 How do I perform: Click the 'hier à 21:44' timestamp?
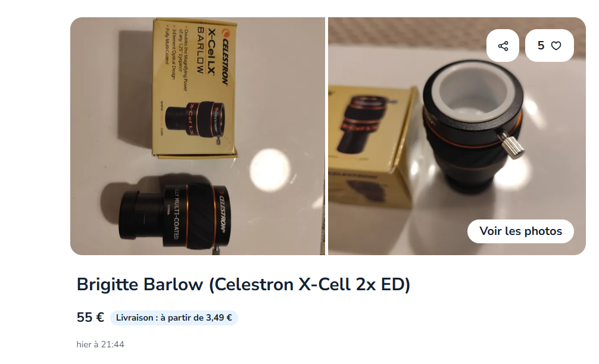coord(100,344)
